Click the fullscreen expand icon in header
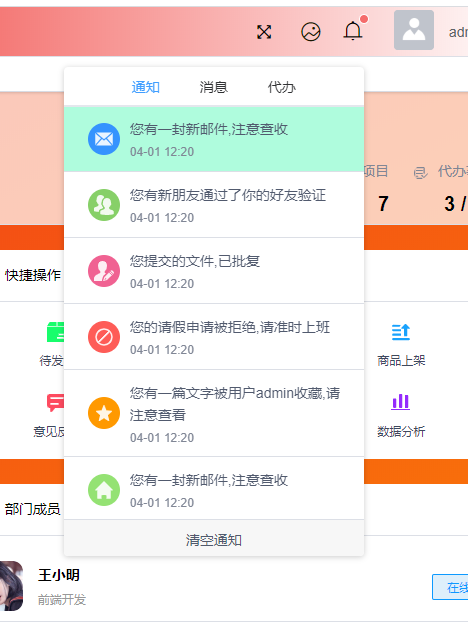 click(264, 32)
